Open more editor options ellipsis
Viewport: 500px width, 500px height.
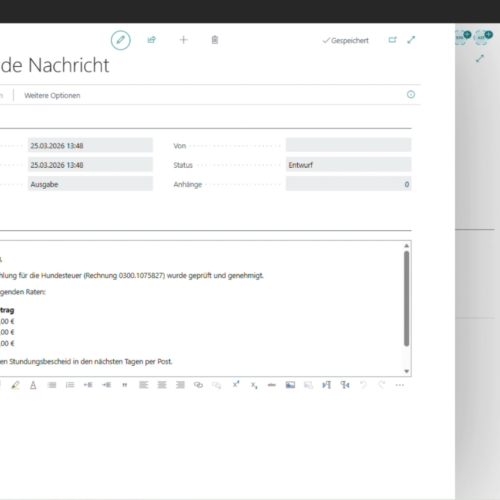400,385
